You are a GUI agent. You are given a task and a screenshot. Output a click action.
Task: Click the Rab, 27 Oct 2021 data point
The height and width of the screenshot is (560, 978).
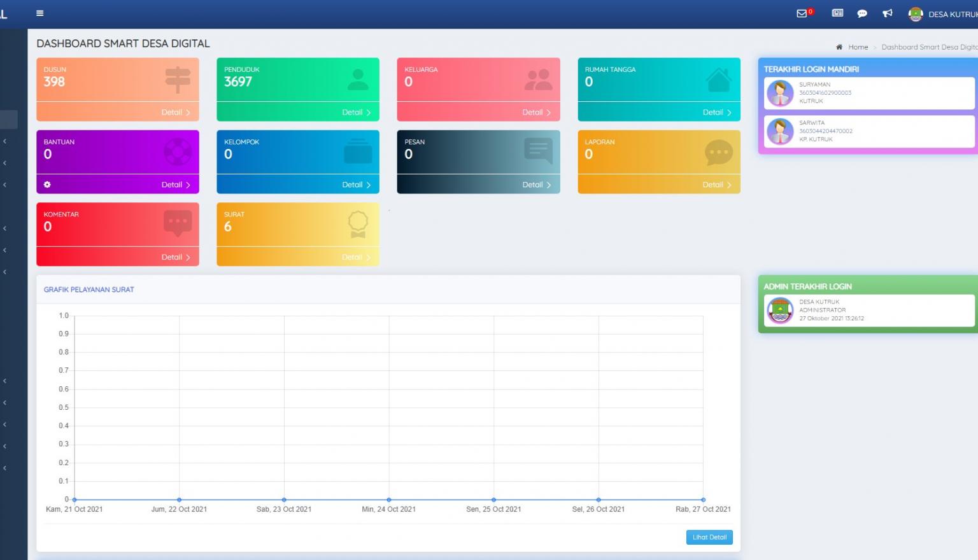[703, 500]
